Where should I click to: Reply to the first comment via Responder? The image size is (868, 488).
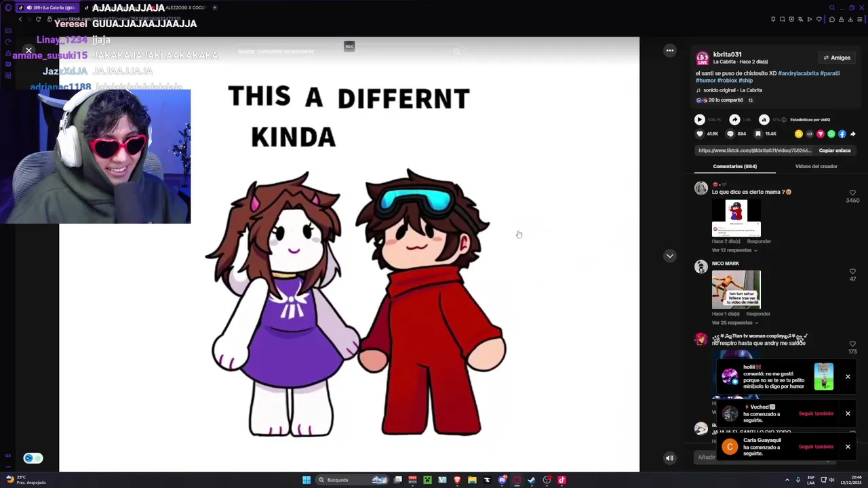(x=759, y=241)
